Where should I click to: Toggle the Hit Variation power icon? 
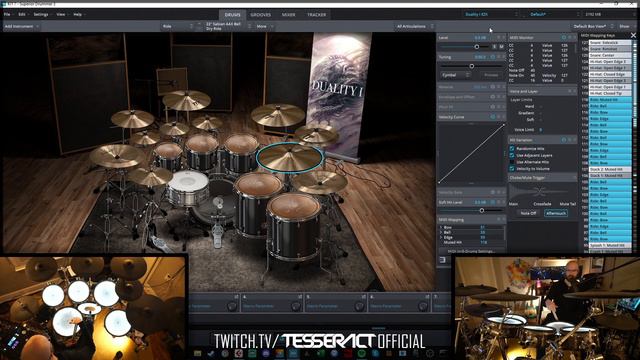pos(564,140)
